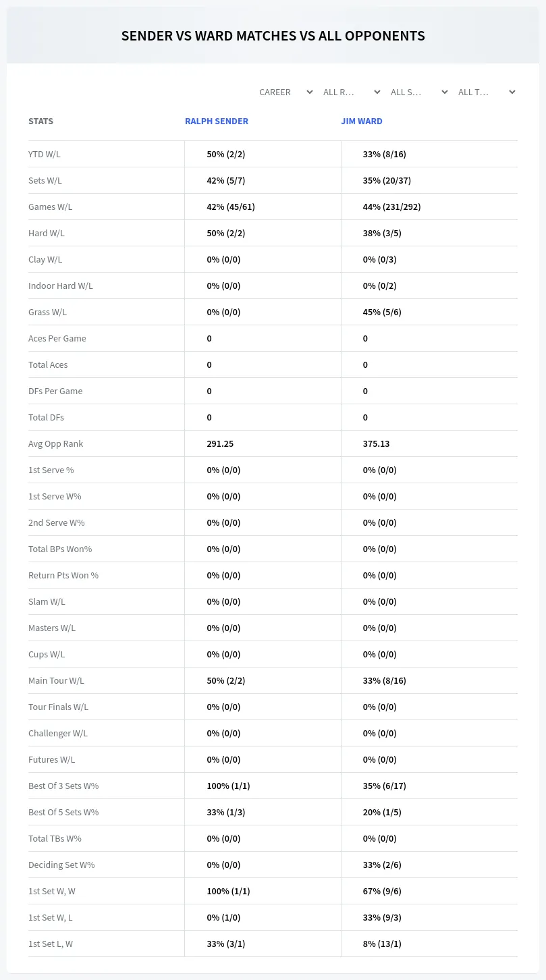Expand the ALL T… filter dropdown
Image resolution: width=546 pixels, height=980 pixels.
pos(487,92)
